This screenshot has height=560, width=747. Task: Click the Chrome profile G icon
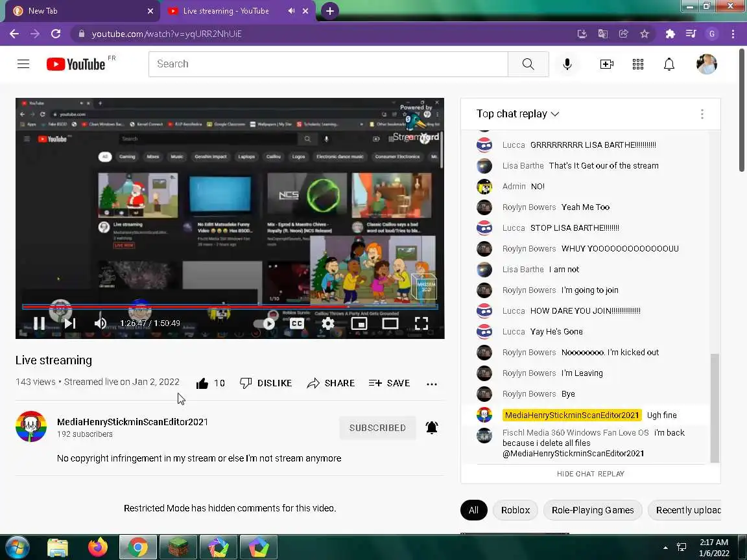tap(712, 34)
